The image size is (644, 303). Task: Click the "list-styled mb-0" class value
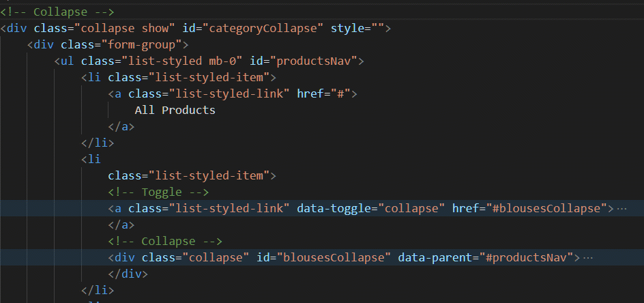click(182, 61)
